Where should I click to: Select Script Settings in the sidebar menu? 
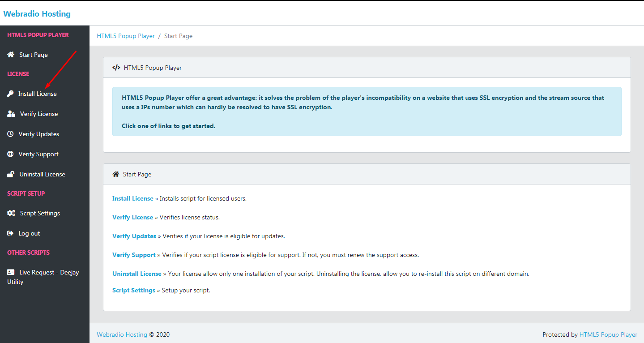tap(40, 213)
